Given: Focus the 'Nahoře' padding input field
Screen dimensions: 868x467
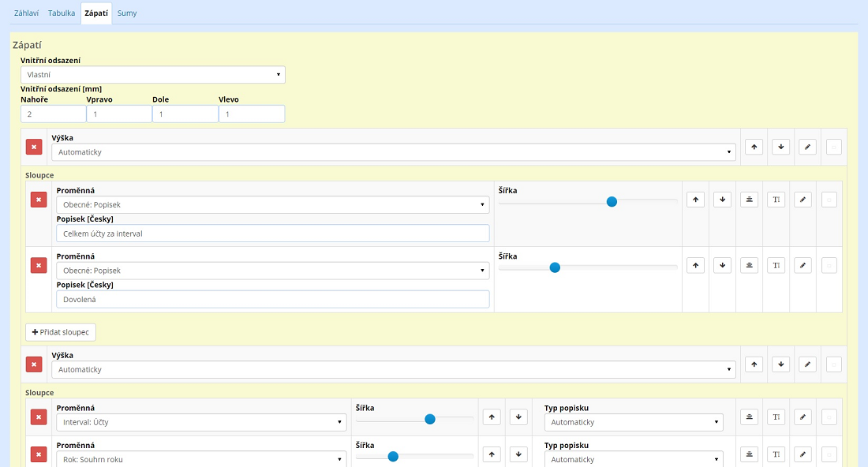Looking at the screenshot, I should click(x=53, y=114).
